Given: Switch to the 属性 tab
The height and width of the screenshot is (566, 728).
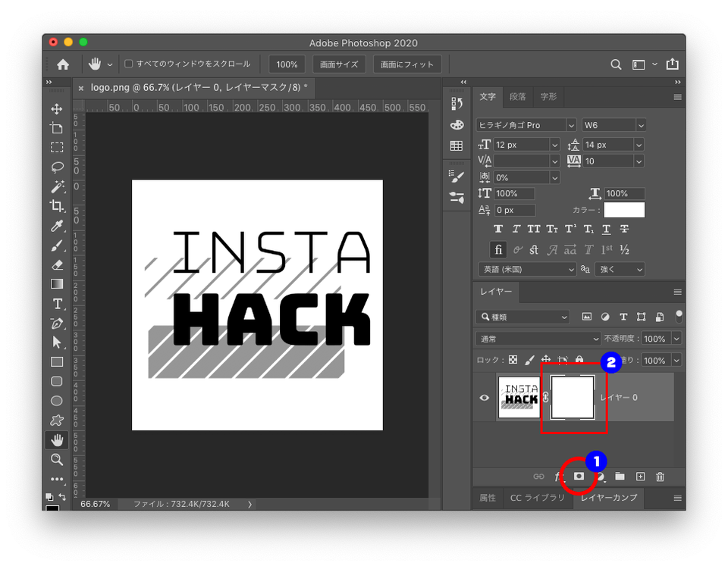Looking at the screenshot, I should 488,498.
